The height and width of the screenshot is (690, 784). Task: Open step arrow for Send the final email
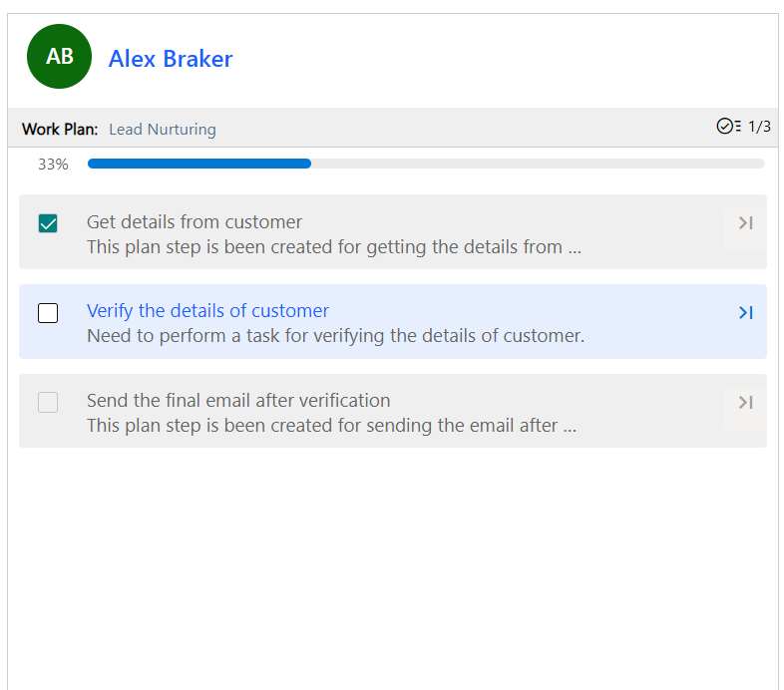[745, 403]
